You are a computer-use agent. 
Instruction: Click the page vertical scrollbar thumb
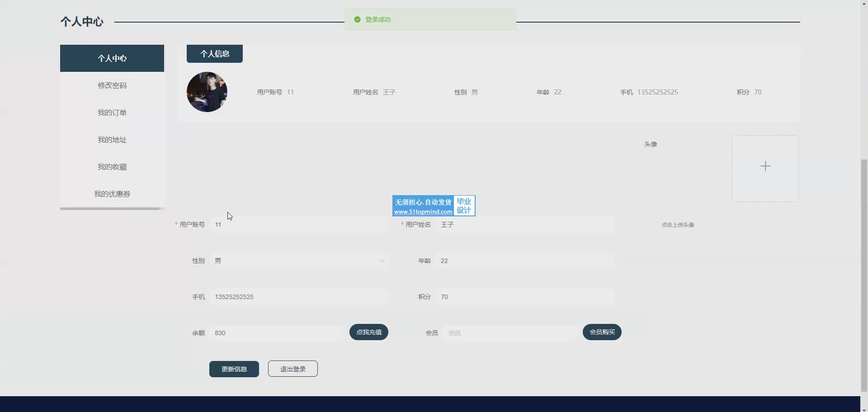click(x=864, y=275)
